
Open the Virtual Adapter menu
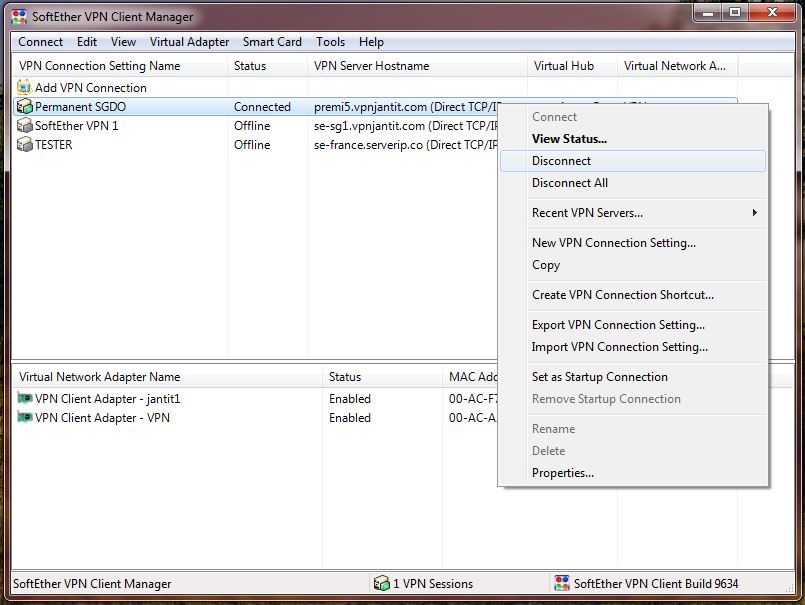click(189, 42)
